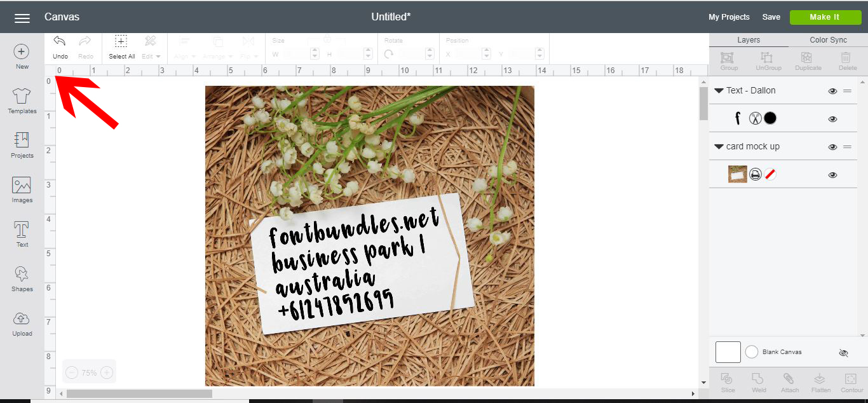Image resolution: width=868 pixels, height=403 pixels.
Task: Click the Make It button
Action: (x=825, y=17)
